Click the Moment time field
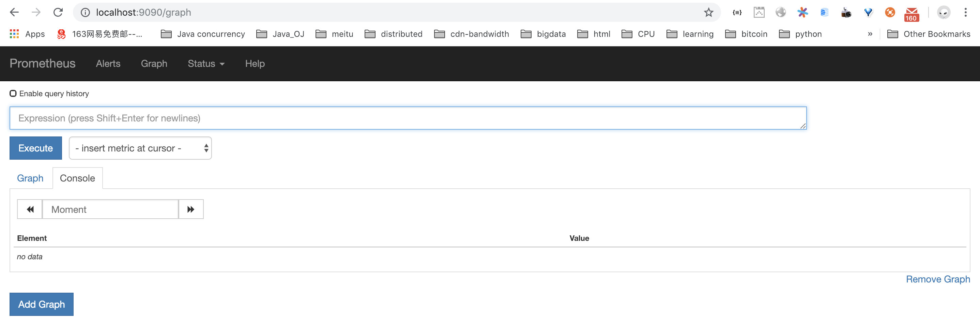The height and width of the screenshot is (335, 980). click(110, 209)
